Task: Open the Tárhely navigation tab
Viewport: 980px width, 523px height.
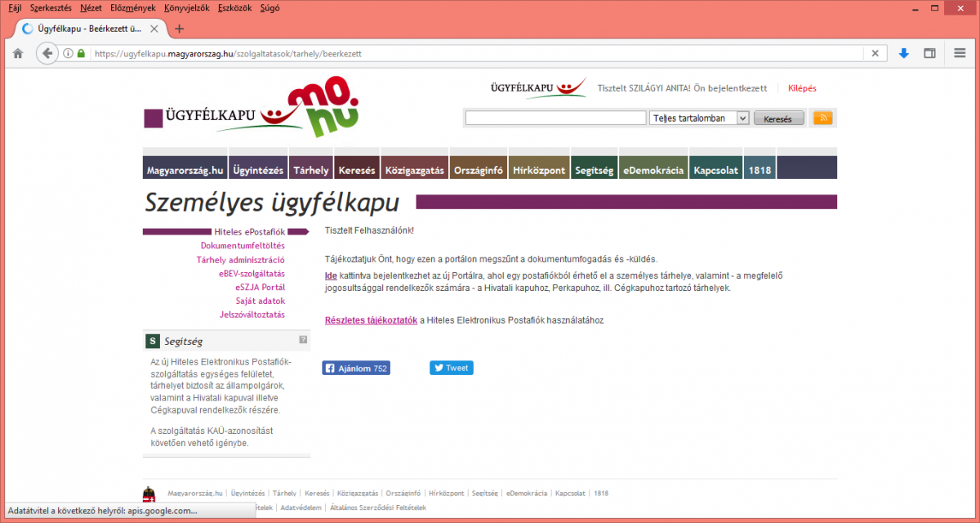Action: pyautogui.click(x=311, y=167)
